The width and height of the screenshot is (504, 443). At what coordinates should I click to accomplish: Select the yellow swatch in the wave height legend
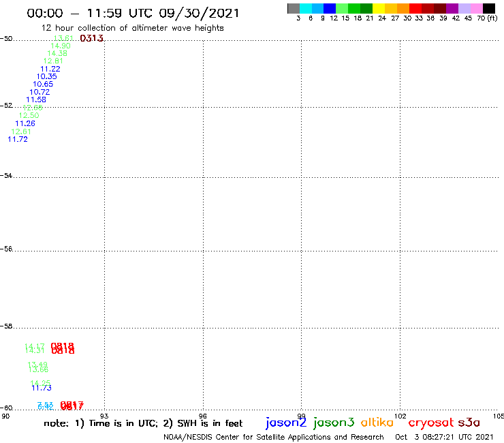click(x=379, y=8)
